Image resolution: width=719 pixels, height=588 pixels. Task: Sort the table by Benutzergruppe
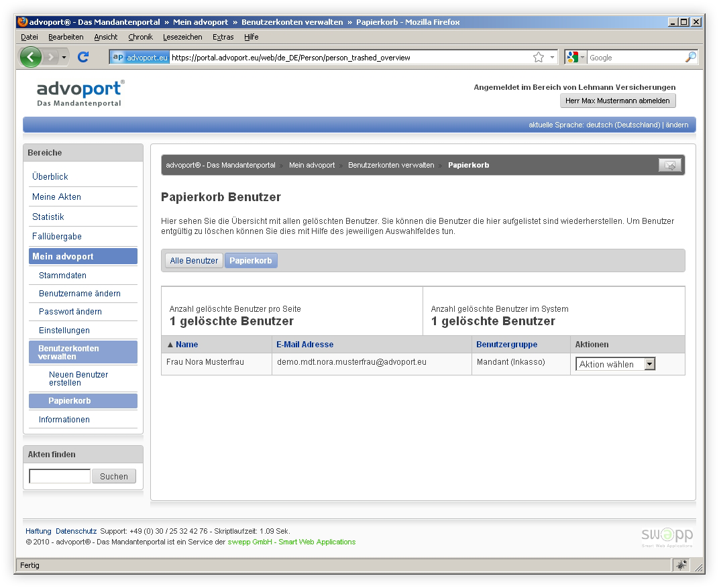(506, 344)
